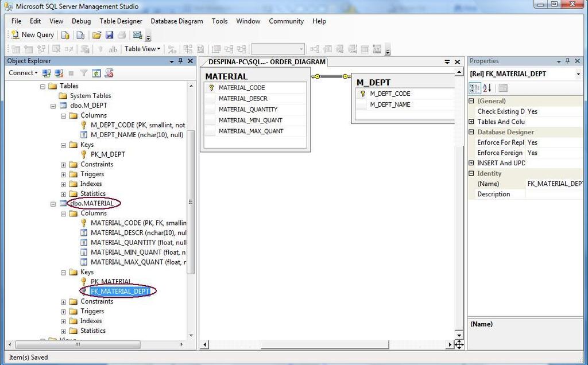Image resolution: width=588 pixels, height=365 pixels.
Task: Open a Database Engine Query
Action: (x=65, y=35)
